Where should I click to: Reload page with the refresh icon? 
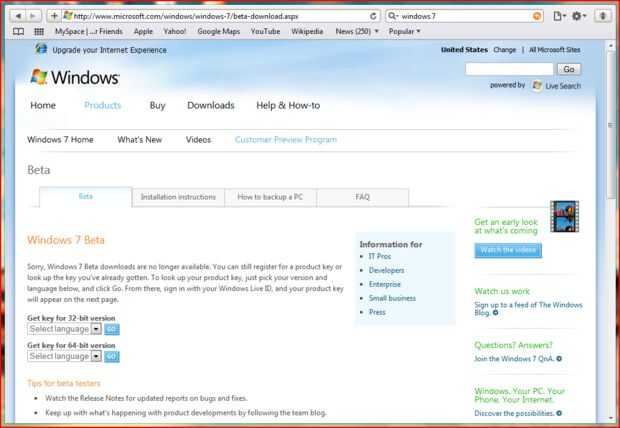pos(373,16)
